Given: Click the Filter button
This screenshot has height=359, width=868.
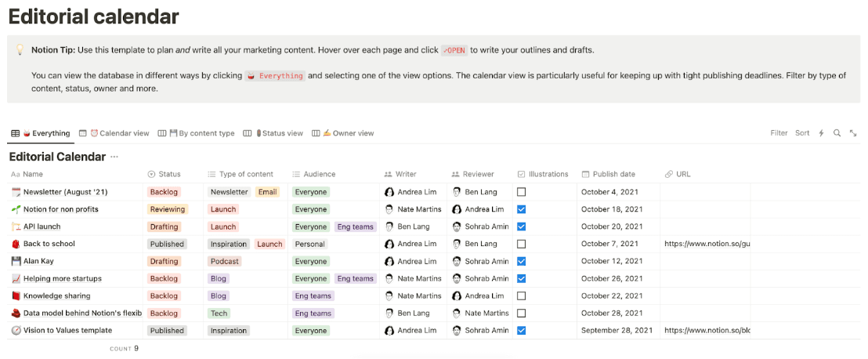Looking at the screenshot, I should (x=779, y=133).
